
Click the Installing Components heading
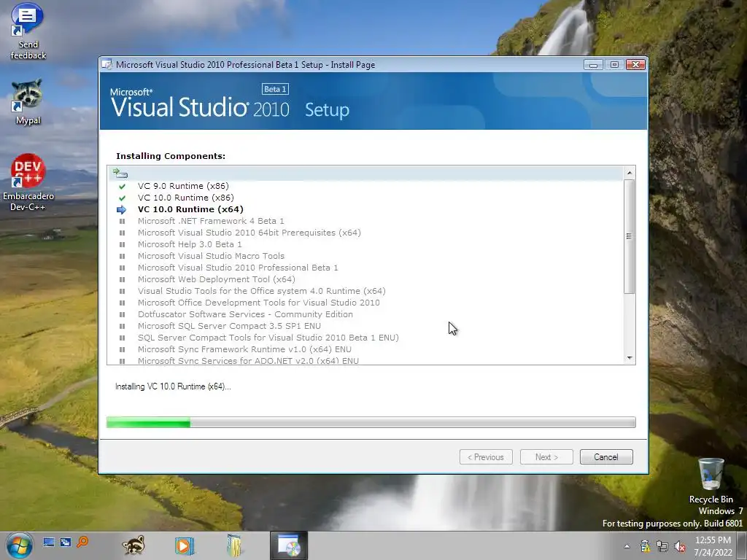pyautogui.click(x=171, y=156)
